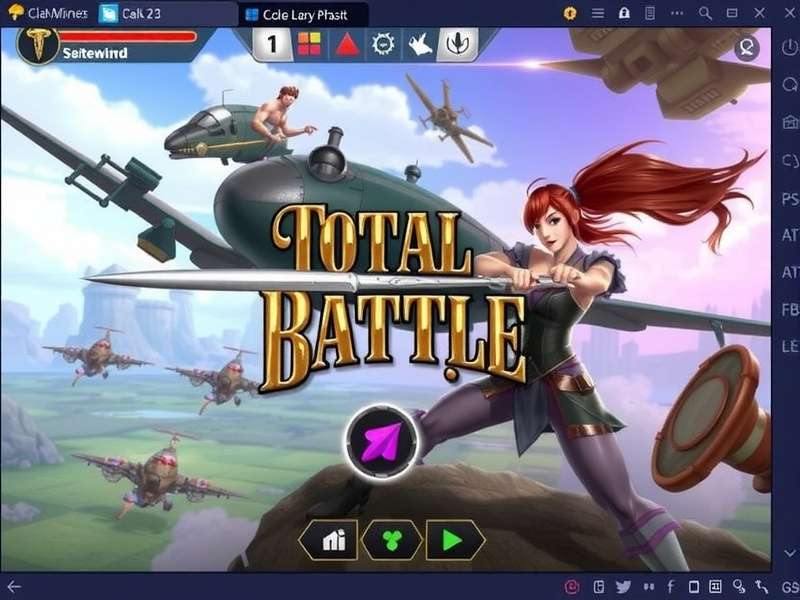This screenshot has height=600, width=800.
Task: Expand sidebar with the down chevron
Action: tap(790, 553)
